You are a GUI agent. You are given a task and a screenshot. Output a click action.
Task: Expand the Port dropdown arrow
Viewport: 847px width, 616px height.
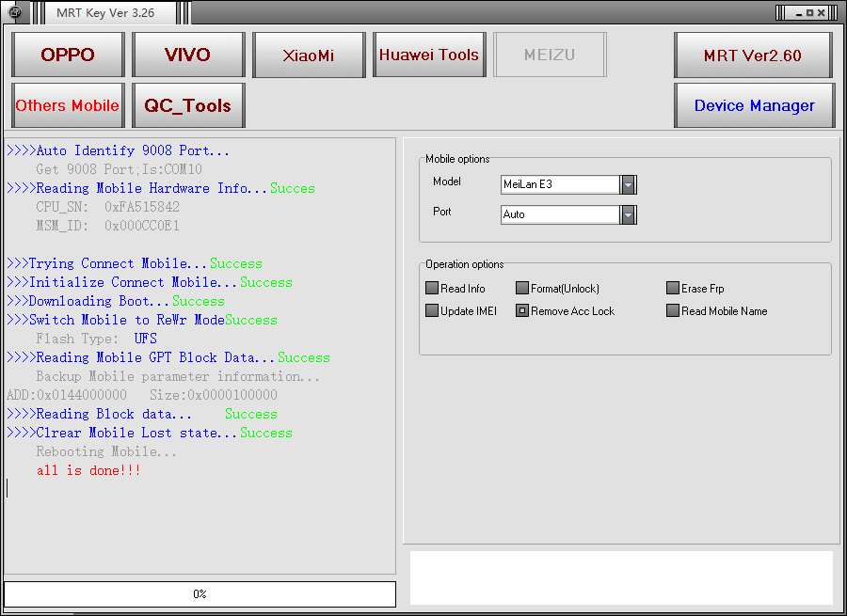coord(629,214)
